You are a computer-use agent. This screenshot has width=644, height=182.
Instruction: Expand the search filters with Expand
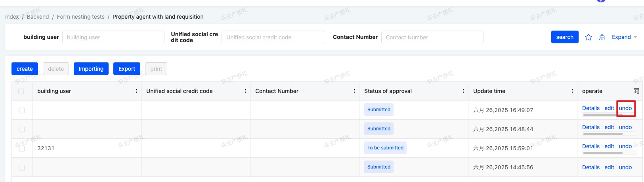pos(621,37)
